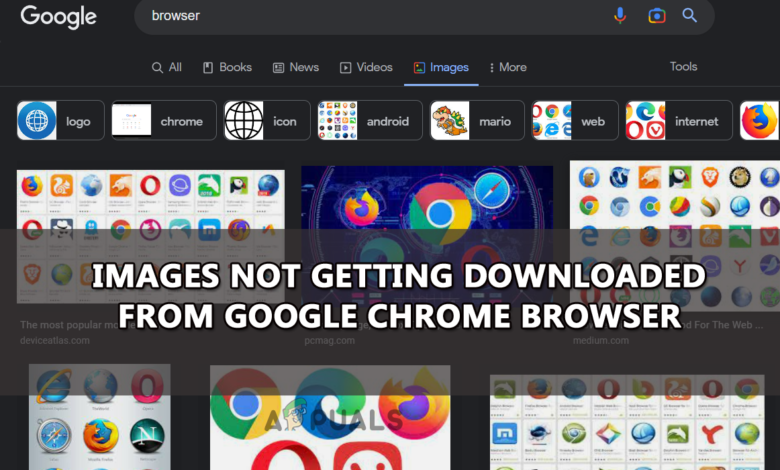Select the Images tab
Viewport: 780px width, 470px height.
pos(441,68)
